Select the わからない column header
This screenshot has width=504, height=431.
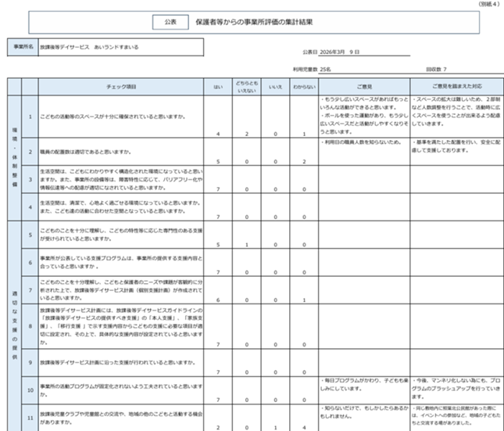302,86
